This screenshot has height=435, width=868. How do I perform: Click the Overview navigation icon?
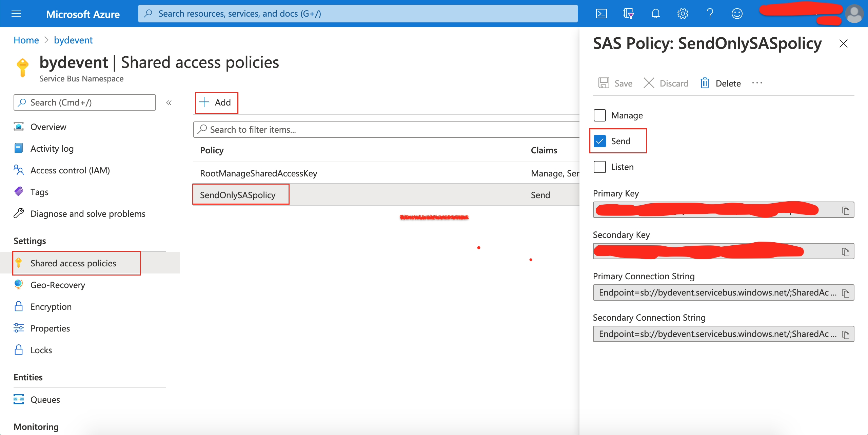18,127
